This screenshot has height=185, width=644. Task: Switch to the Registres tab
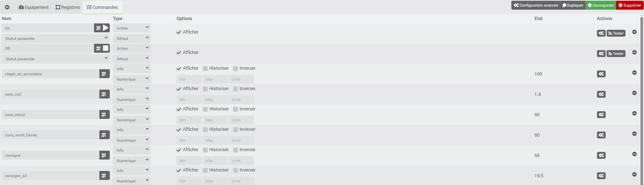pos(68,7)
